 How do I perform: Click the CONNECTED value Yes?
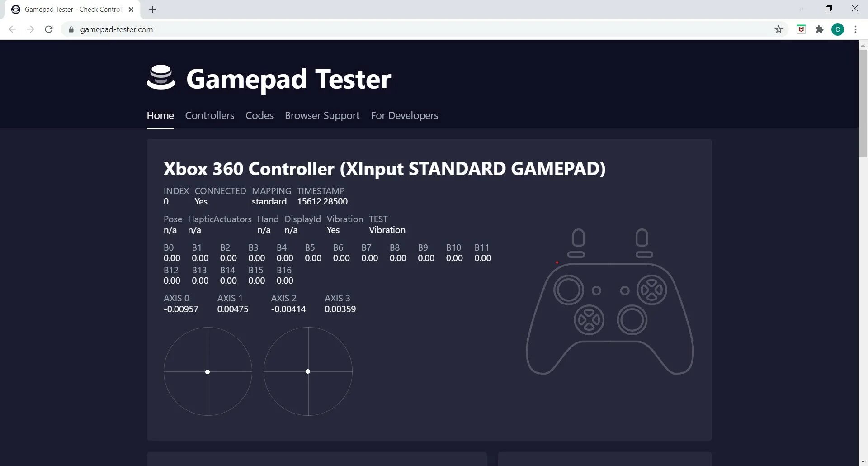coord(201,201)
